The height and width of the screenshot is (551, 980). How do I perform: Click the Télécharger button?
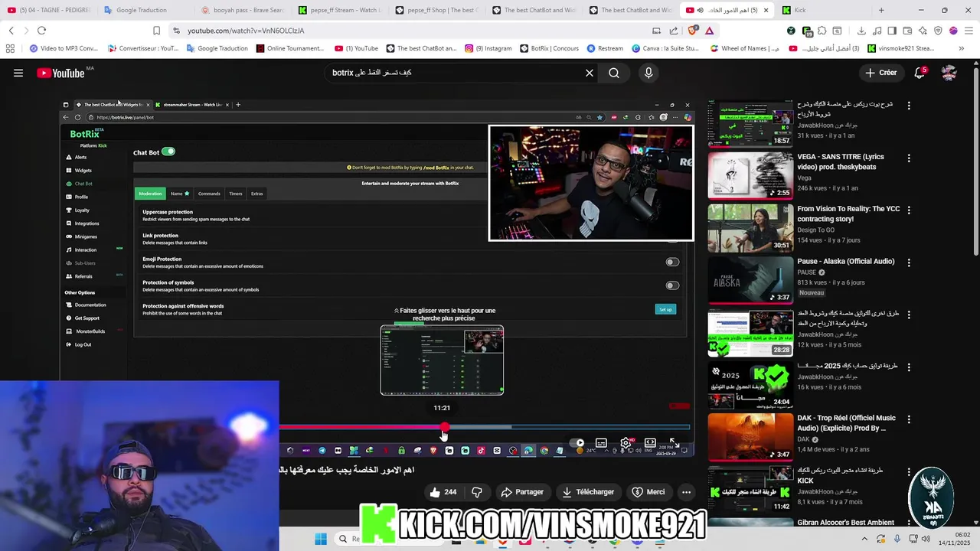[x=588, y=492]
